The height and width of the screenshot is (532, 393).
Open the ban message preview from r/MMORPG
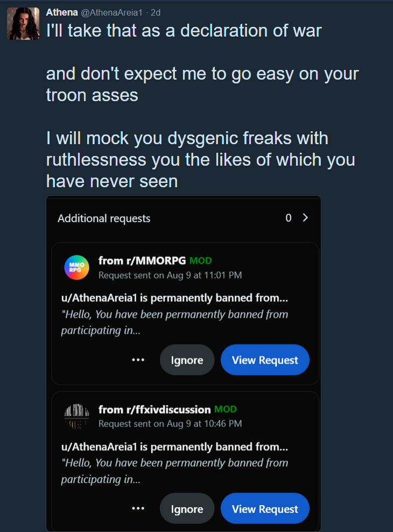pyautogui.click(x=174, y=315)
